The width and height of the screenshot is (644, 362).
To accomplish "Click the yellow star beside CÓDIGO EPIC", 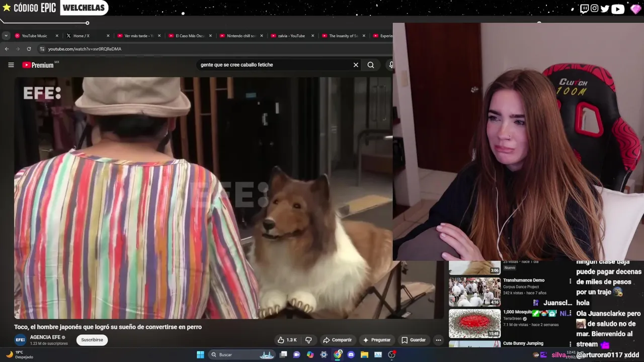I will click(7, 8).
